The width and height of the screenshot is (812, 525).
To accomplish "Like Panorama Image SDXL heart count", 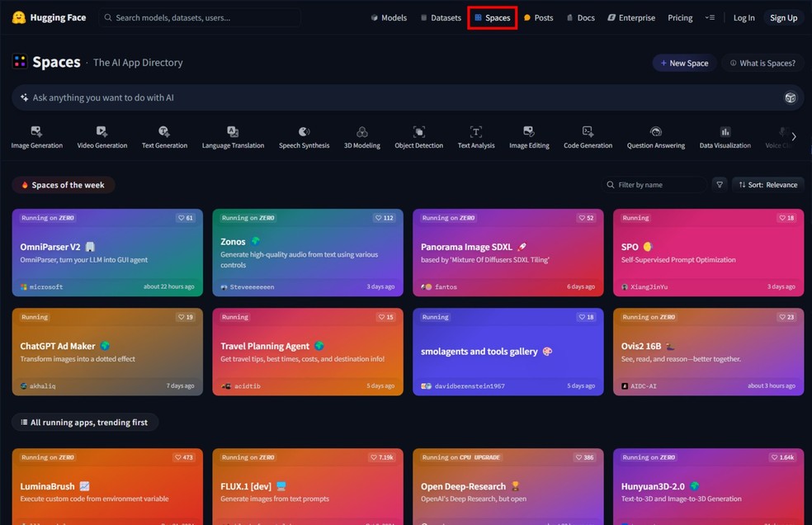I will click(586, 218).
